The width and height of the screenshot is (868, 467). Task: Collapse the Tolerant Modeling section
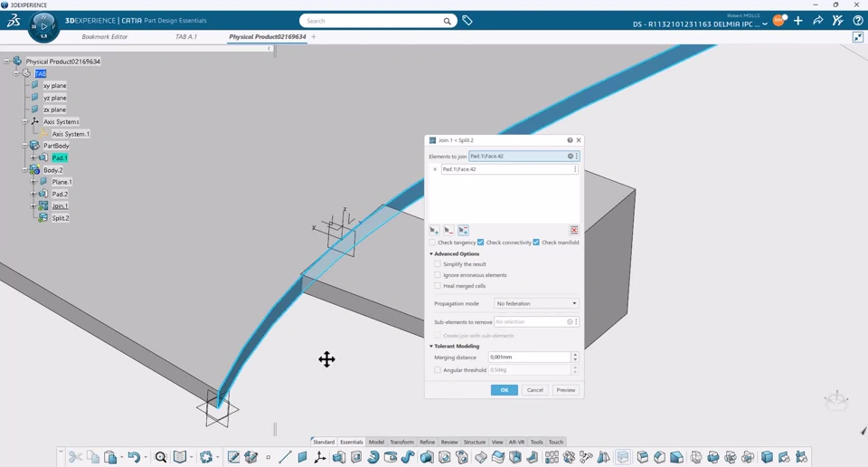(x=431, y=347)
